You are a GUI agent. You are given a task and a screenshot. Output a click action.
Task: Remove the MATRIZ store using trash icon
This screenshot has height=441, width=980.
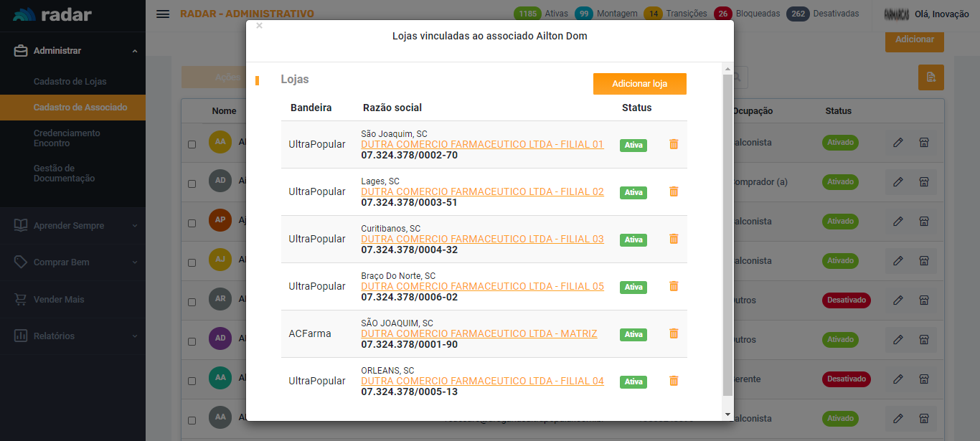pos(673,333)
